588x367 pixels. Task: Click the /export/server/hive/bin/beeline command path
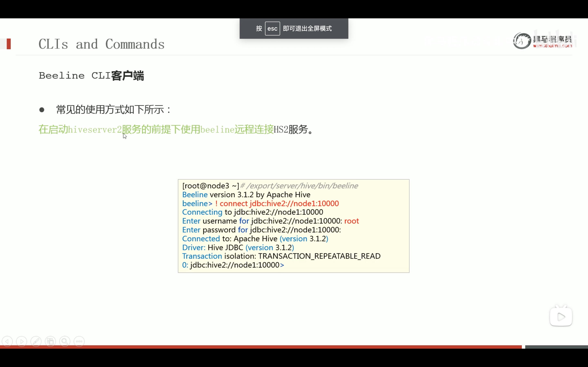[302, 186]
